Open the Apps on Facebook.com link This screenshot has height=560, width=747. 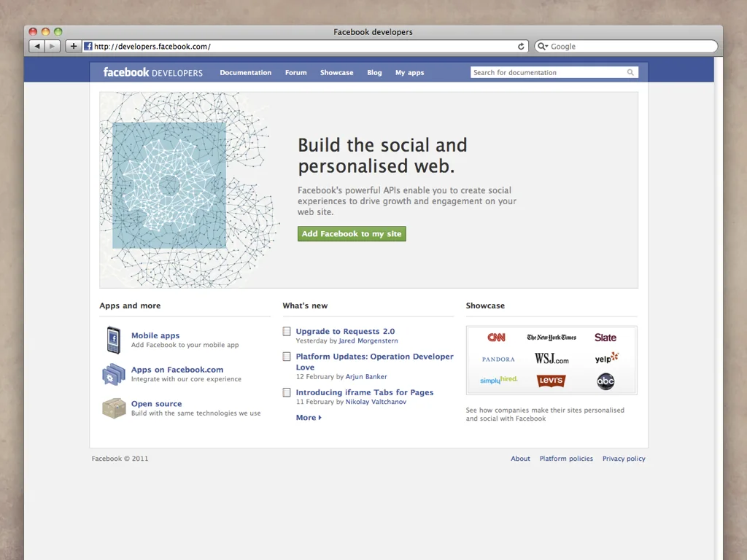click(177, 370)
